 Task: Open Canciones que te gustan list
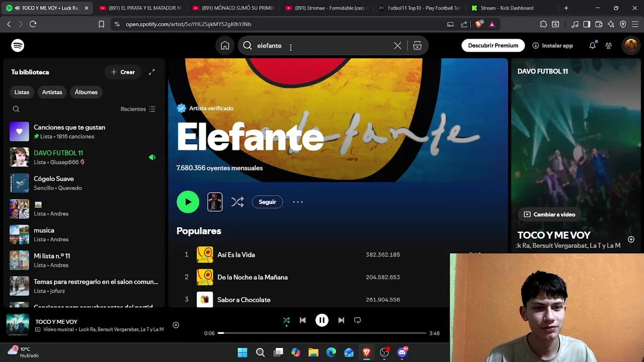tap(84, 132)
